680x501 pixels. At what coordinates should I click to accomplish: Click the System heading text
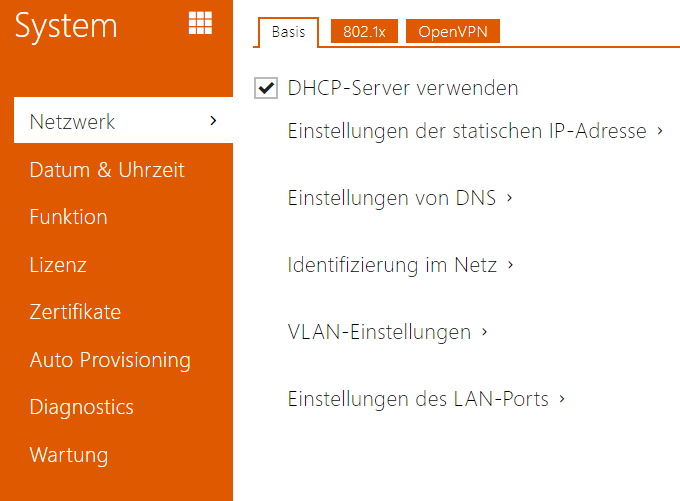pyautogui.click(x=66, y=26)
